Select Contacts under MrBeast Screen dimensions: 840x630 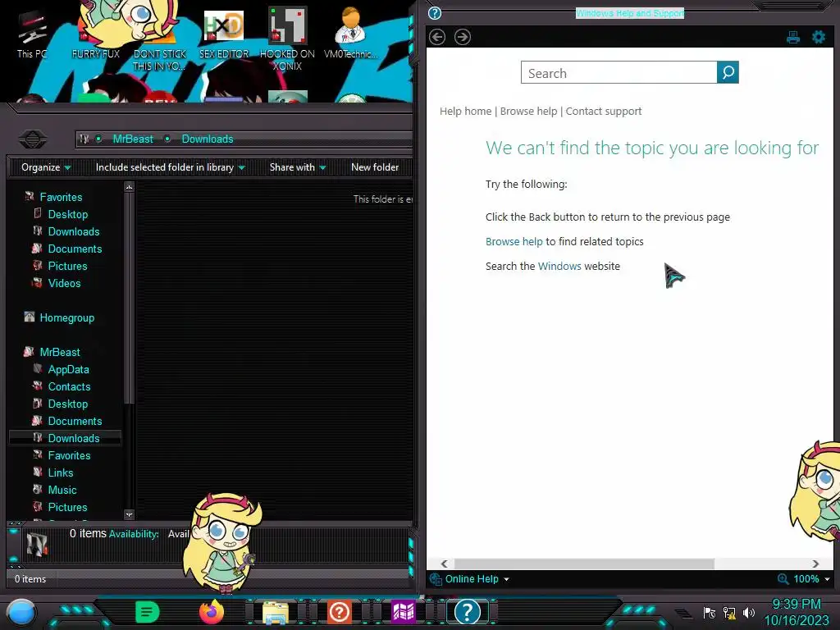point(69,386)
